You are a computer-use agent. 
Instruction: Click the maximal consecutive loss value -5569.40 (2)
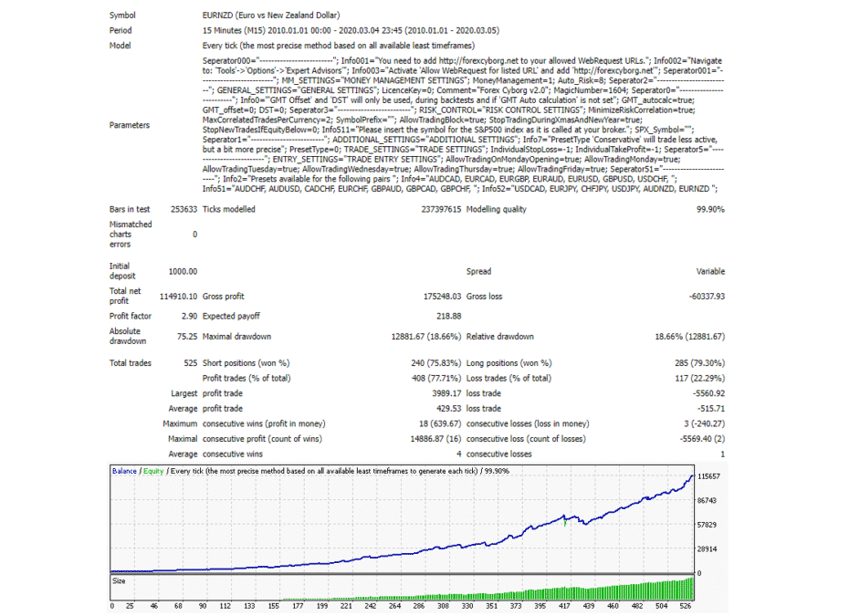[702, 439]
